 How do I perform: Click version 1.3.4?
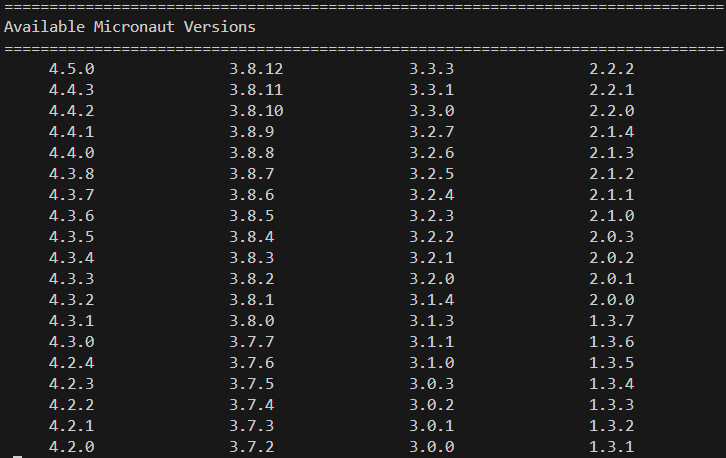[612, 384]
